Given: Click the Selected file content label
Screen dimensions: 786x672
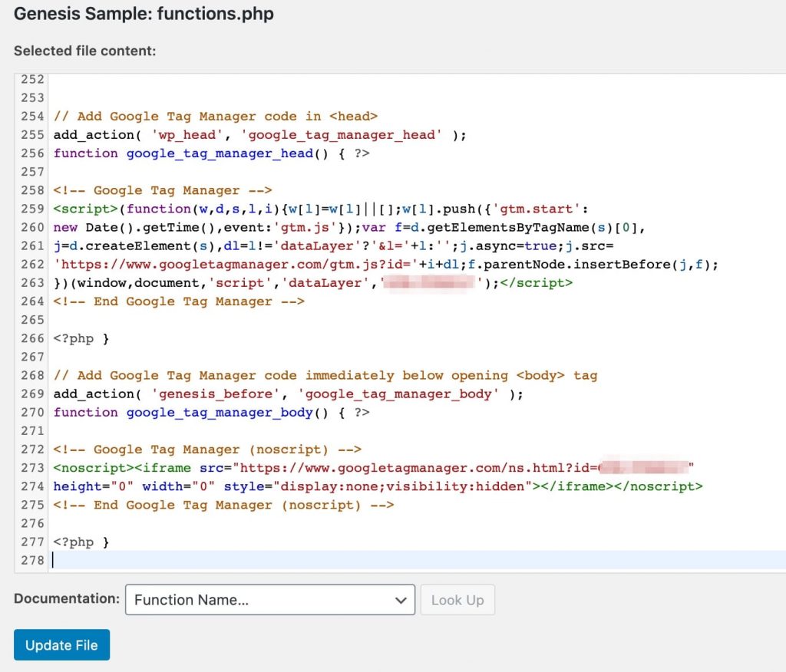Looking at the screenshot, I should click(84, 51).
